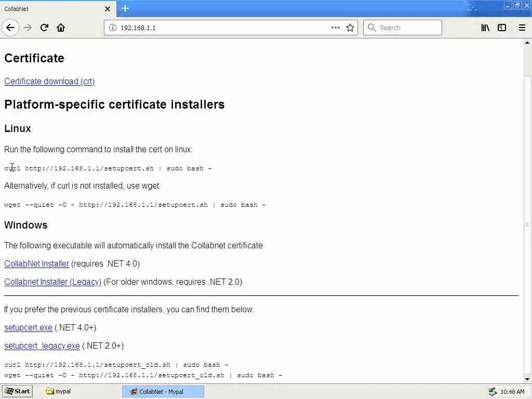Bookmark this page with the star

[350, 28]
